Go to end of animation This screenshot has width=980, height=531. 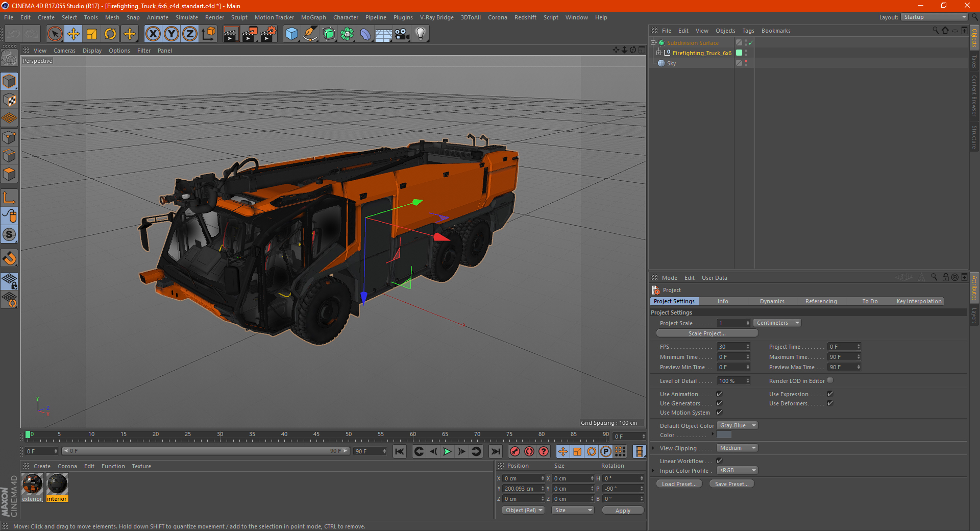[x=495, y=451]
